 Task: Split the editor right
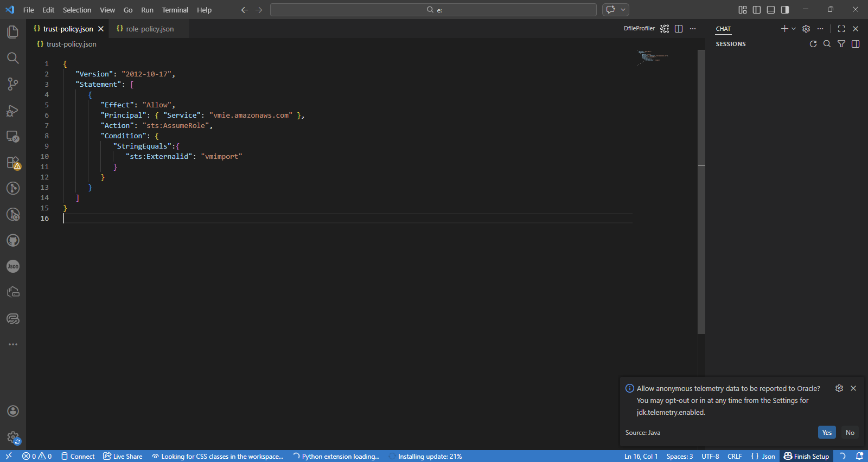point(679,29)
